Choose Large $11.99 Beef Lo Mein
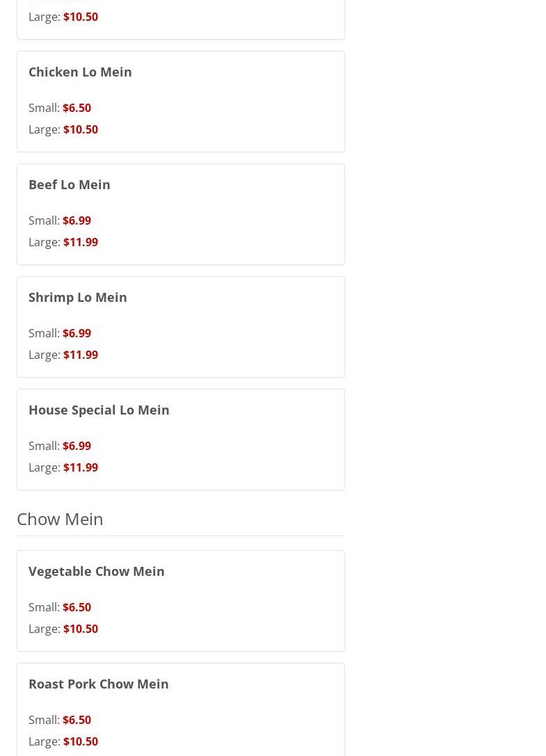Screen dimensions: 546x756 tap(63, 243)
